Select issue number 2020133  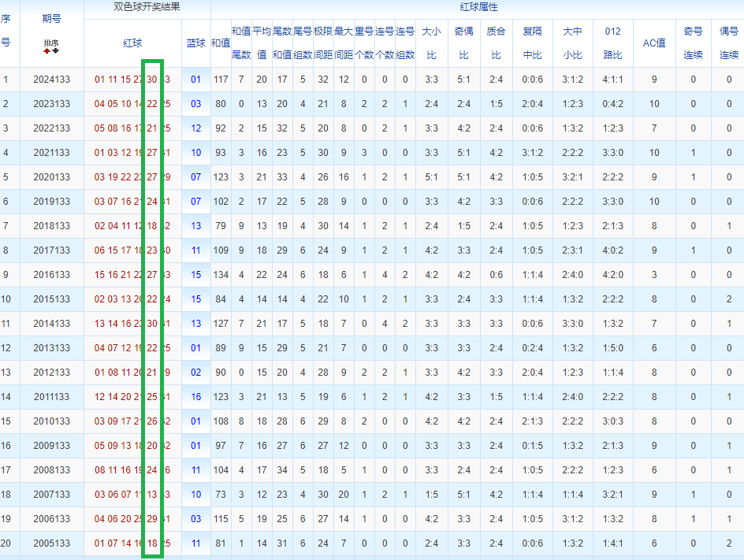pyautogui.click(x=51, y=177)
